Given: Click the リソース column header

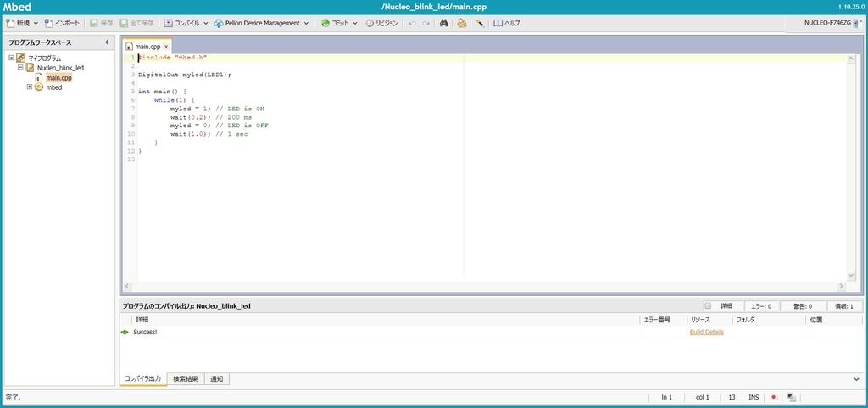Looking at the screenshot, I should click(709, 320).
